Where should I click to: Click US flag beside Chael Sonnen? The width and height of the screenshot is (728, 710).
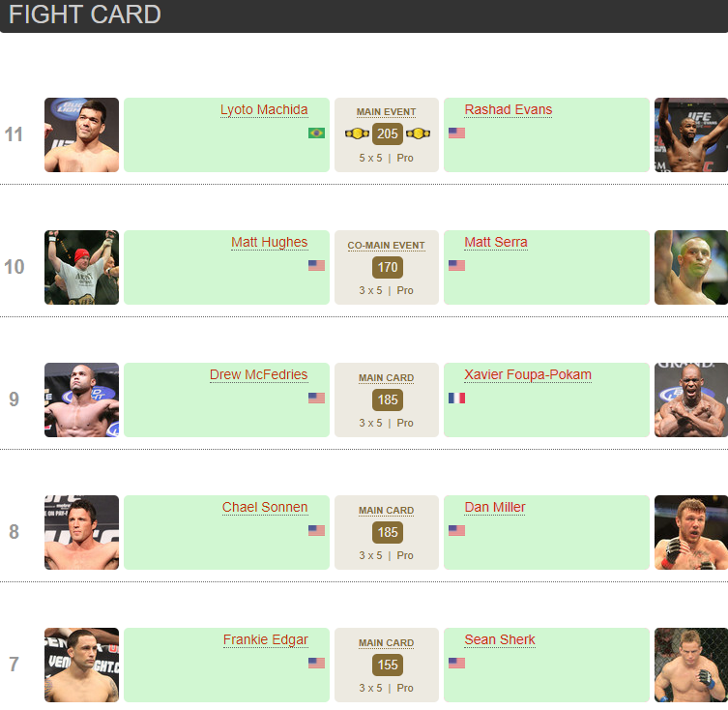tap(316, 530)
